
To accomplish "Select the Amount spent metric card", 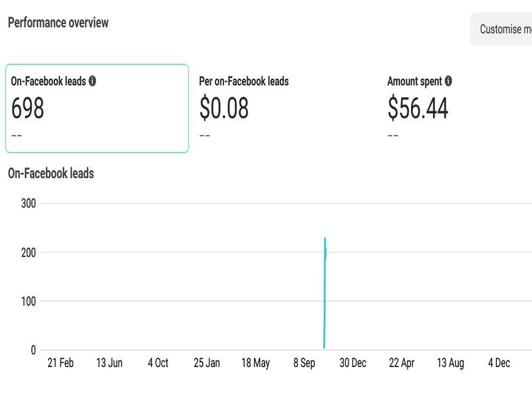I will click(x=459, y=108).
